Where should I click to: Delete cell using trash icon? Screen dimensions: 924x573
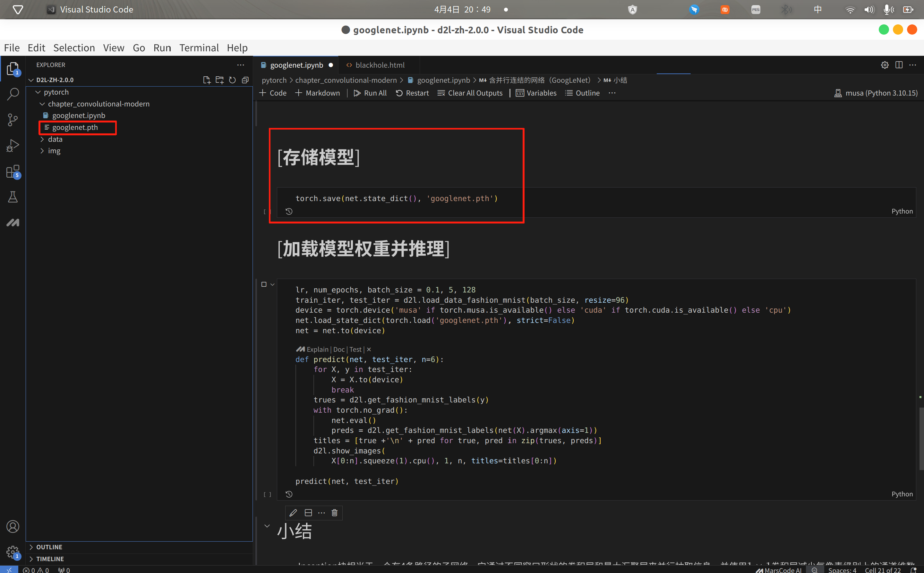[x=334, y=513]
